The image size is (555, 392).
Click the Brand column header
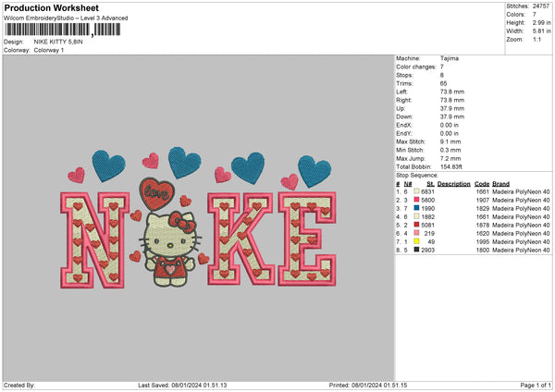click(501, 184)
